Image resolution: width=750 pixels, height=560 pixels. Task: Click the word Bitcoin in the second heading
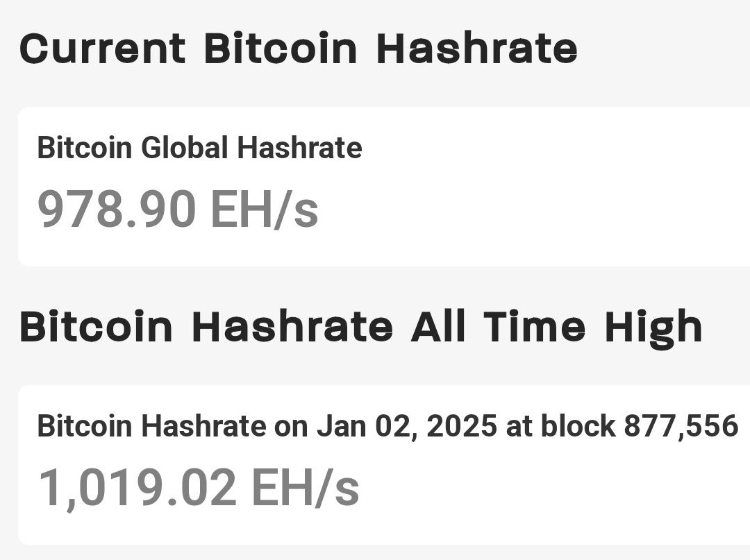pos(96,327)
